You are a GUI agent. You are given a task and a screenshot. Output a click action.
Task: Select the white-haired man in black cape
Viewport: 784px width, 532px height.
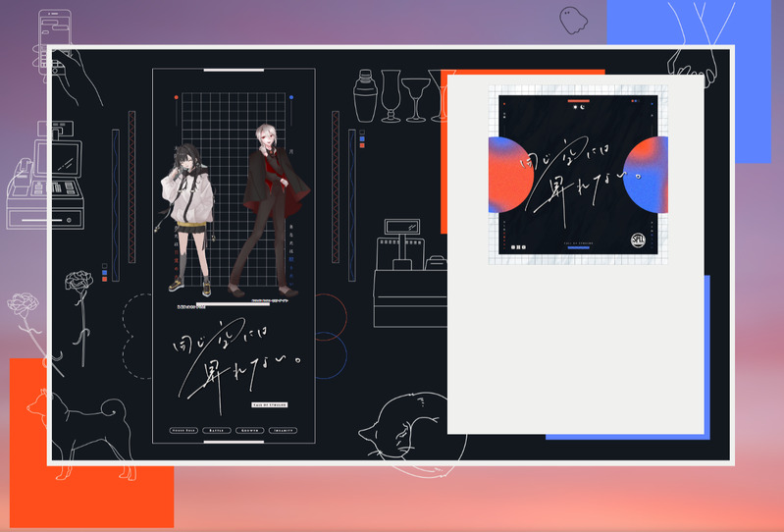tap(270, 210)
